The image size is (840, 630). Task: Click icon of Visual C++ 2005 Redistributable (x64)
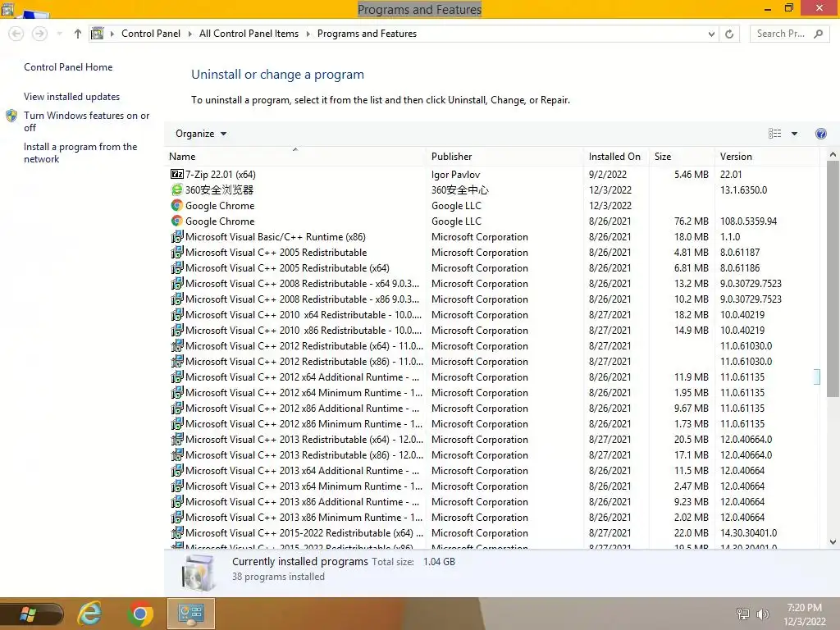pos(177,267)
